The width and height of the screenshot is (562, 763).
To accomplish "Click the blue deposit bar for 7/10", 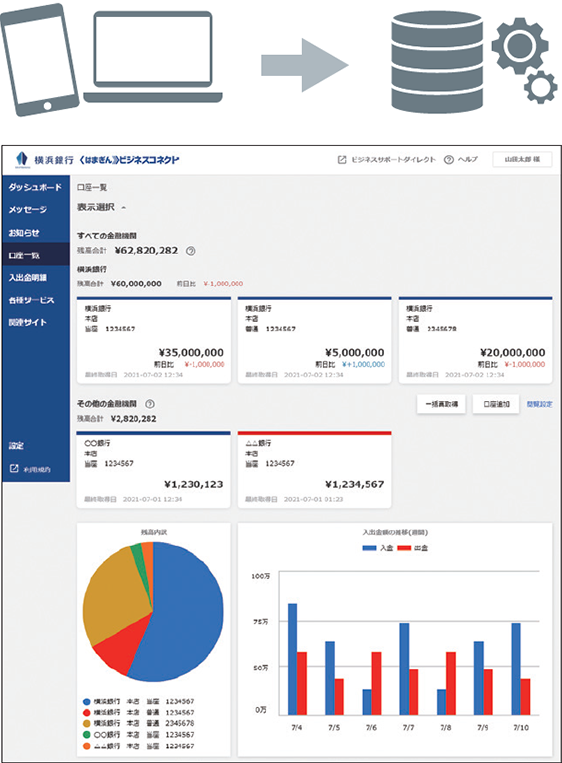I will pyautogui.click(x=516, y=669).
